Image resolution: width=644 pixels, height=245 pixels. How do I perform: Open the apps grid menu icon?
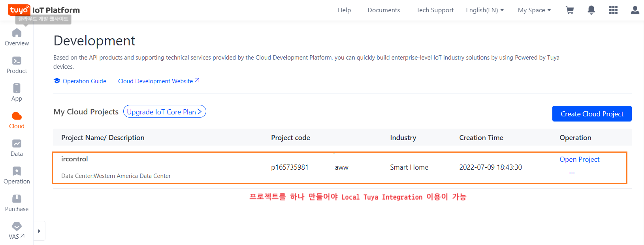[x=613, y=10]
